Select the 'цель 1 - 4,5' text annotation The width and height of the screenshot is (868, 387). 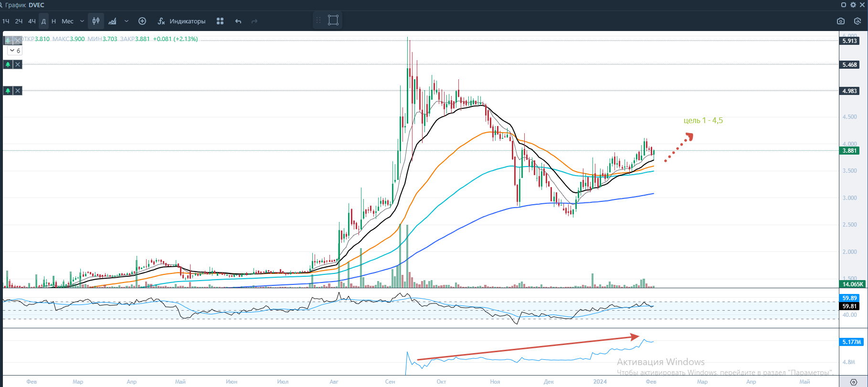click(703, 120)
